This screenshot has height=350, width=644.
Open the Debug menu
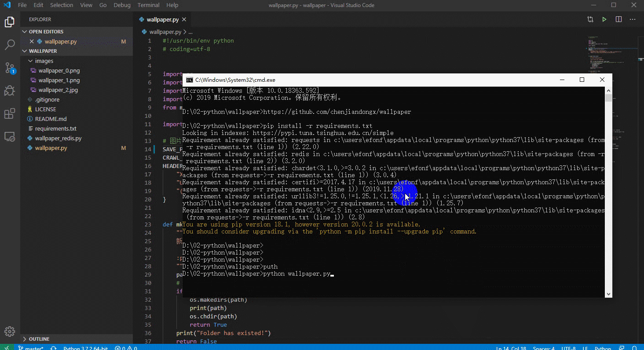(x=122, y=5)
